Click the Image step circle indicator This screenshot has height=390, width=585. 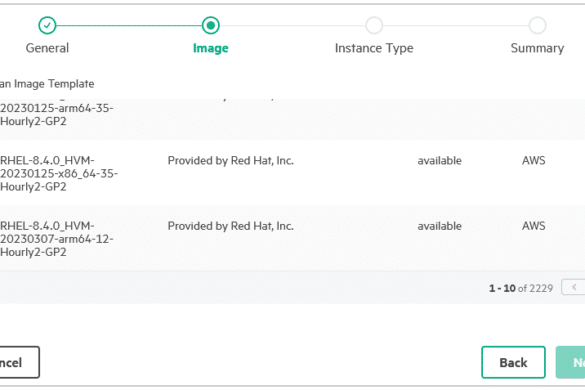(x=211, y=25)
